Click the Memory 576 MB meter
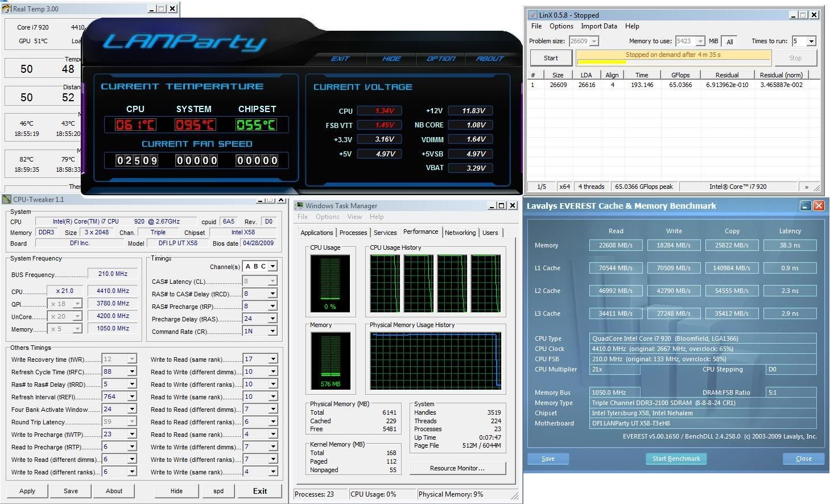This screenshot has width=830, height=504. [330, 361]
